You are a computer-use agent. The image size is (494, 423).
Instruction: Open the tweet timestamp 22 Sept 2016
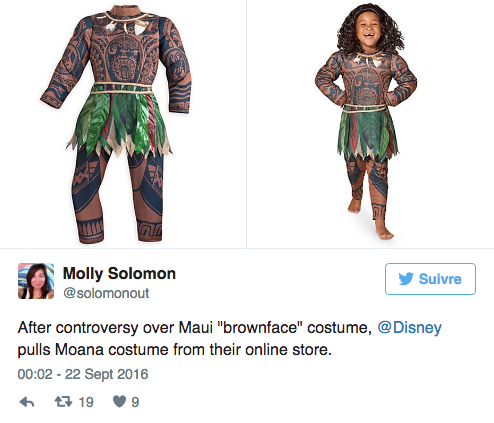point(83,374)
